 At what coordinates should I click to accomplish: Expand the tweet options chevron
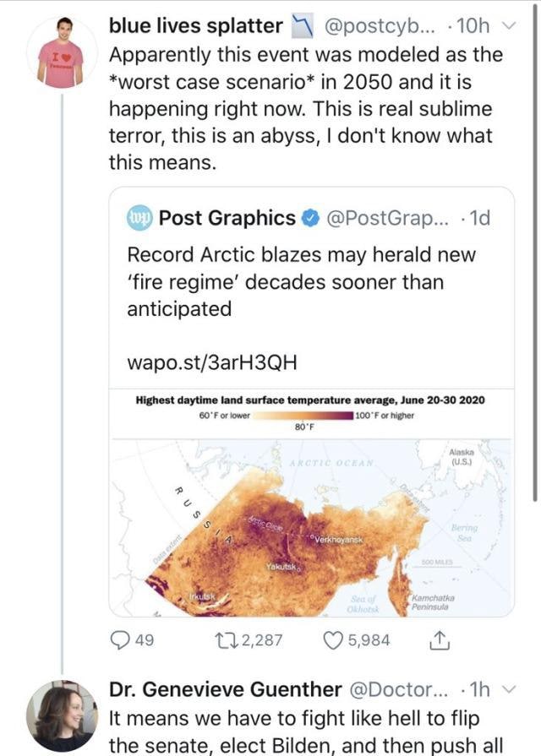point(507,26)
